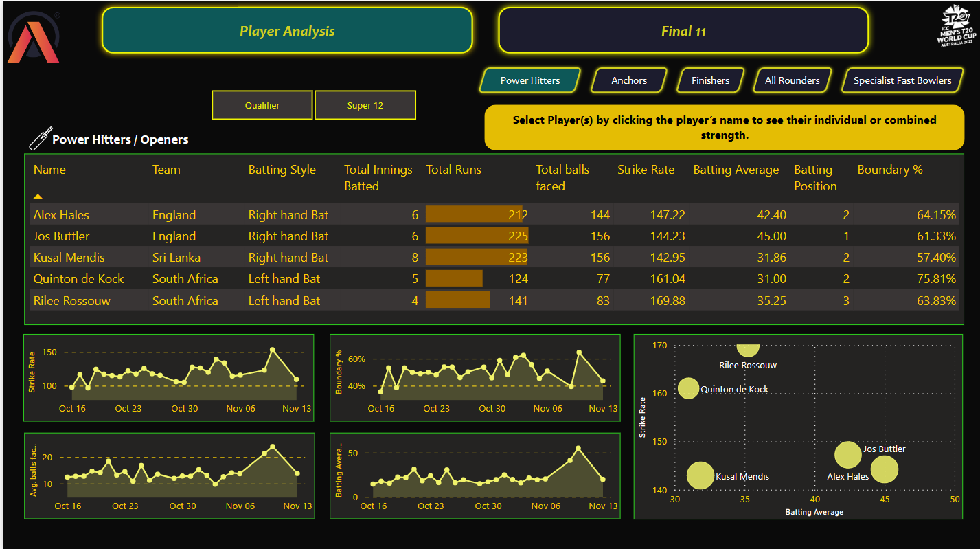This screenshot has height=549, width=980.
Task: Sort table by Strike Rate column header
Action: click(x=646, y=170)
